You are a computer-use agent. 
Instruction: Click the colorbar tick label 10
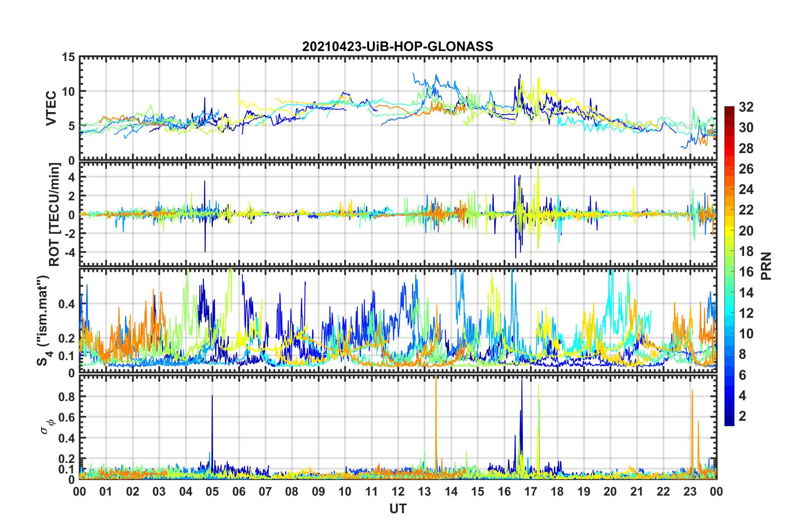[x=746, y=333]
